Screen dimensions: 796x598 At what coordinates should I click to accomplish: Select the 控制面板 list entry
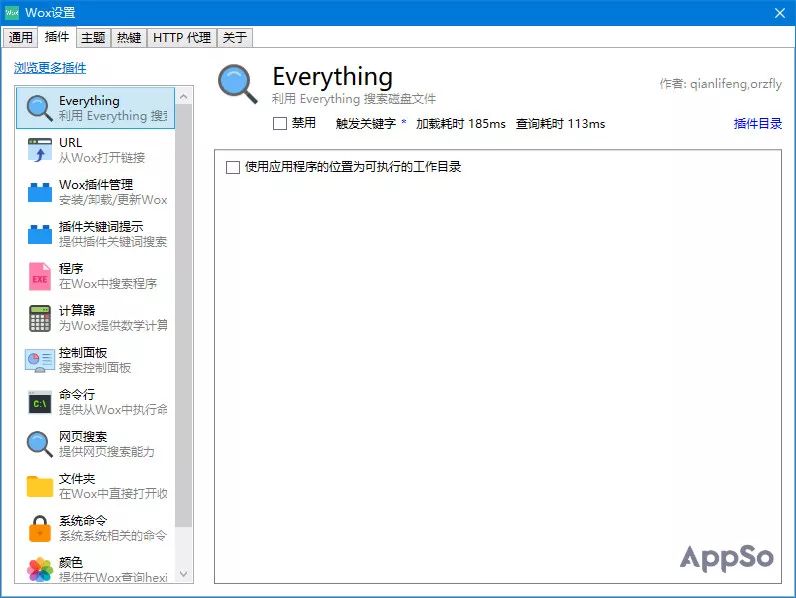[95, 360]
